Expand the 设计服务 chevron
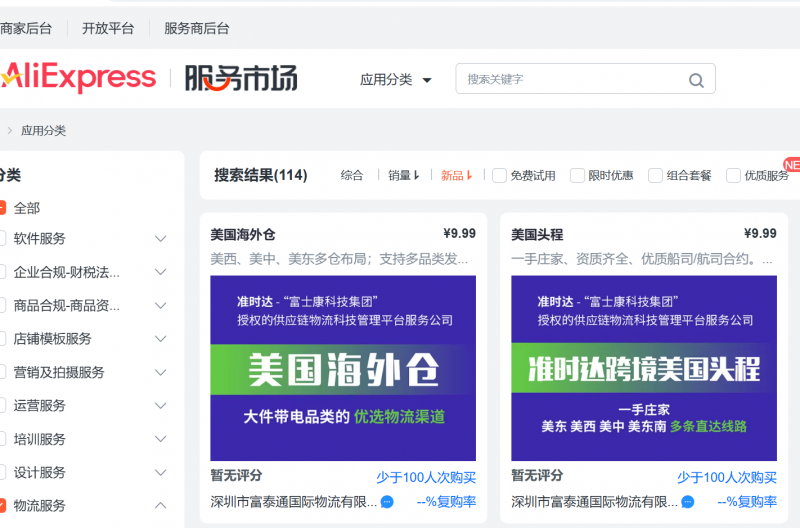800x528 pixels. tap(160, 472)
